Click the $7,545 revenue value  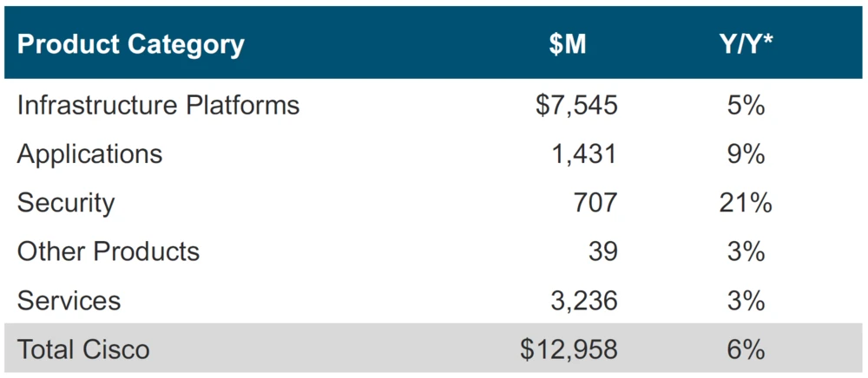[x=576, y=106]
